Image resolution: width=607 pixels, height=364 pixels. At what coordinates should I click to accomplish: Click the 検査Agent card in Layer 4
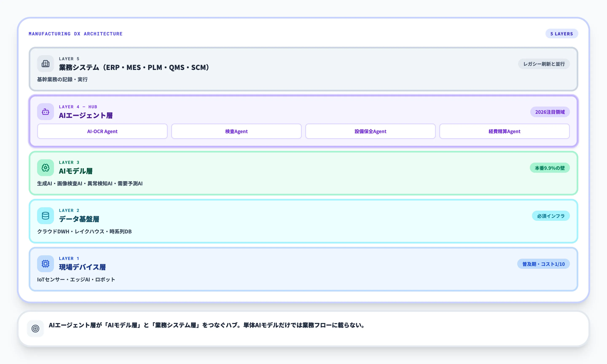236,131
